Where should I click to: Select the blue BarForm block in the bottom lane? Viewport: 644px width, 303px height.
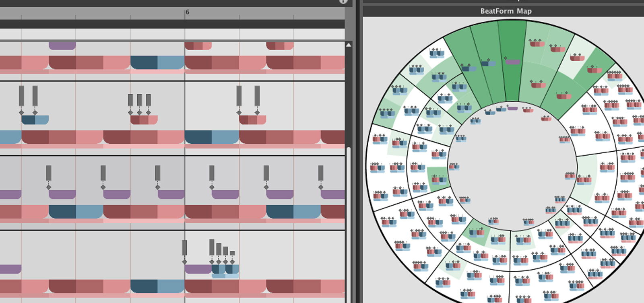[157, 287]
